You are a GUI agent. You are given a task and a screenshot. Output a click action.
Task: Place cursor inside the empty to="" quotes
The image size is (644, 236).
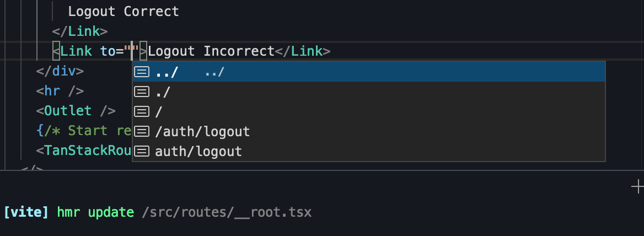[x=132, y=51]
